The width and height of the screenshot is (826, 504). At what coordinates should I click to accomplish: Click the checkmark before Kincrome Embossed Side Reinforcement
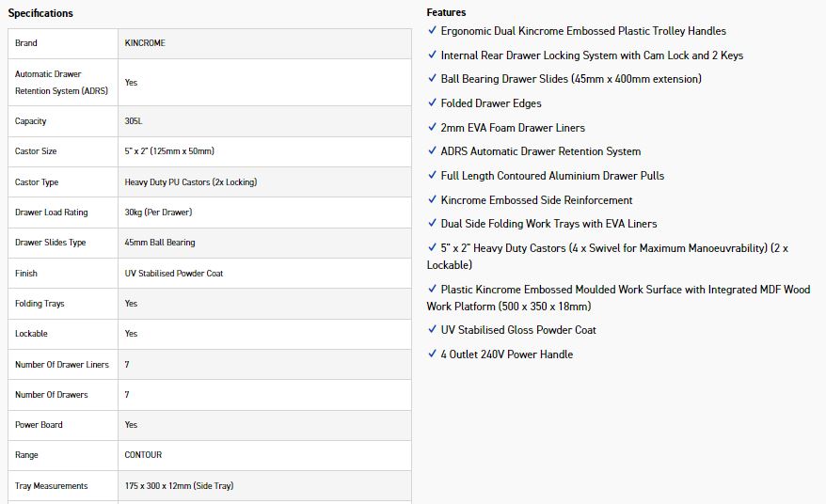432,199
